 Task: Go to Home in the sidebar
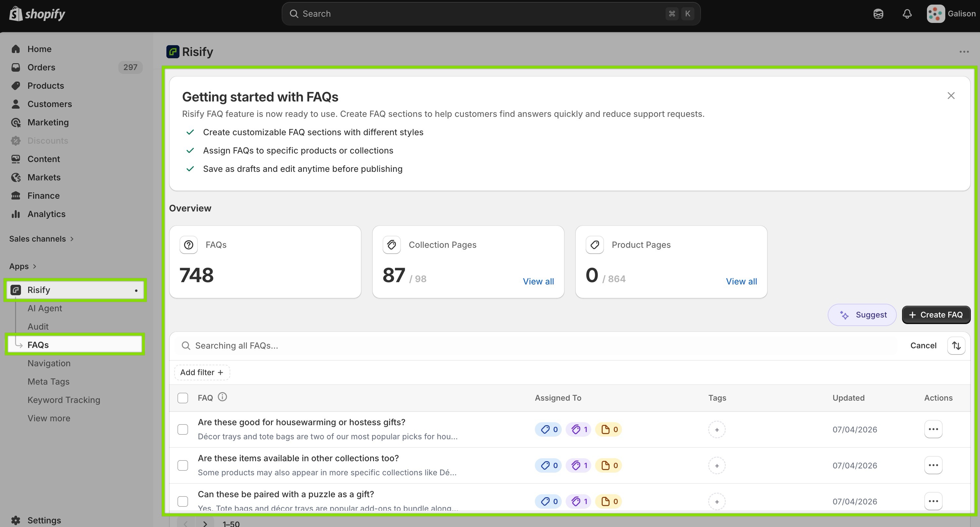click(39, 49)
